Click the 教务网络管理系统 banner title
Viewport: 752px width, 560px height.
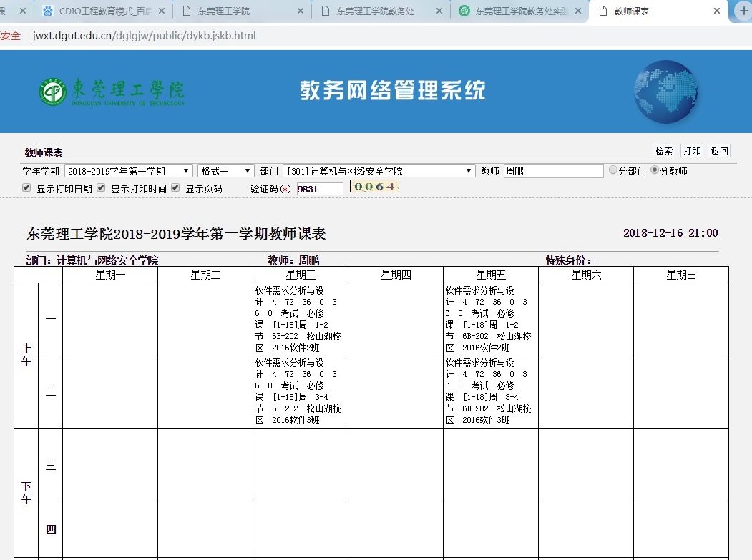[393, 91]
